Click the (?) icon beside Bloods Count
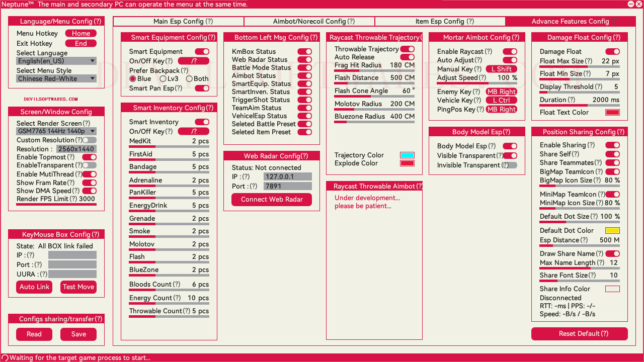The height and width of the screenshot is (362, 644). (177, 285)
